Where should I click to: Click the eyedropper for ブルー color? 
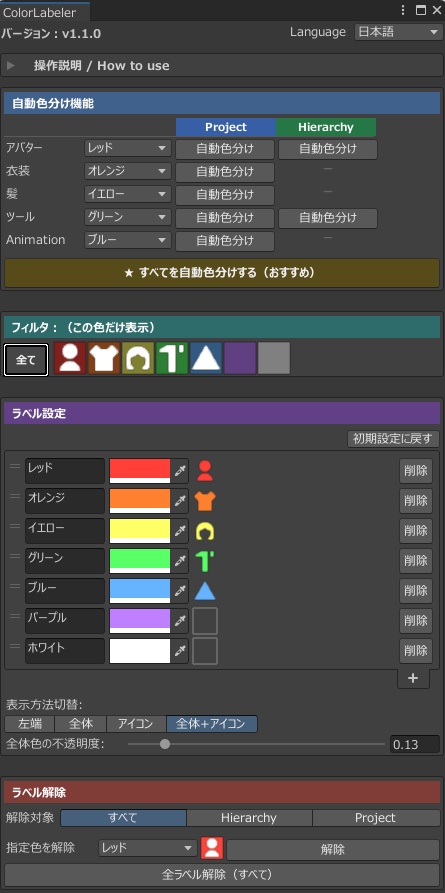click(x=180, y=591)
